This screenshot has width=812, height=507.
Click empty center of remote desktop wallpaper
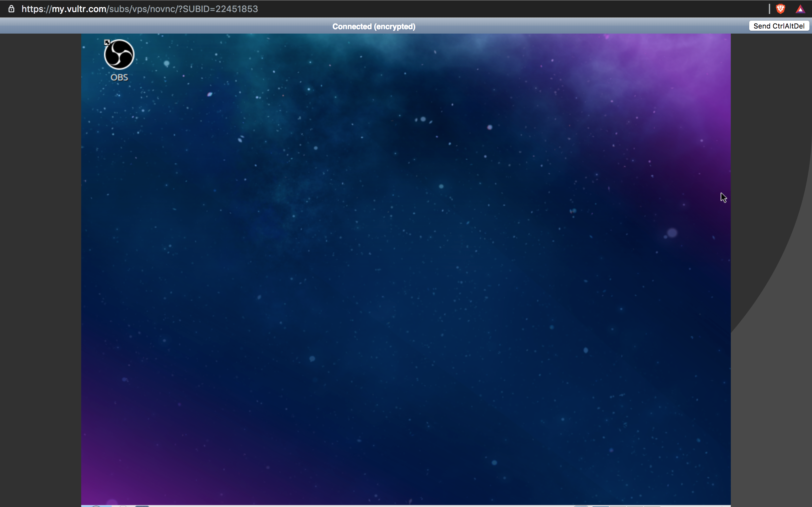[406, 268]
